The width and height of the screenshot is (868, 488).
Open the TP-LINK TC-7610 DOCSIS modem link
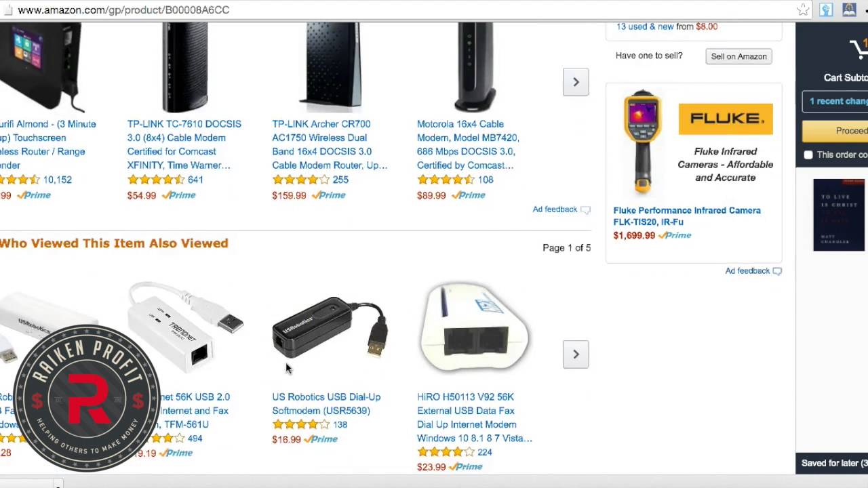[184, 144]
